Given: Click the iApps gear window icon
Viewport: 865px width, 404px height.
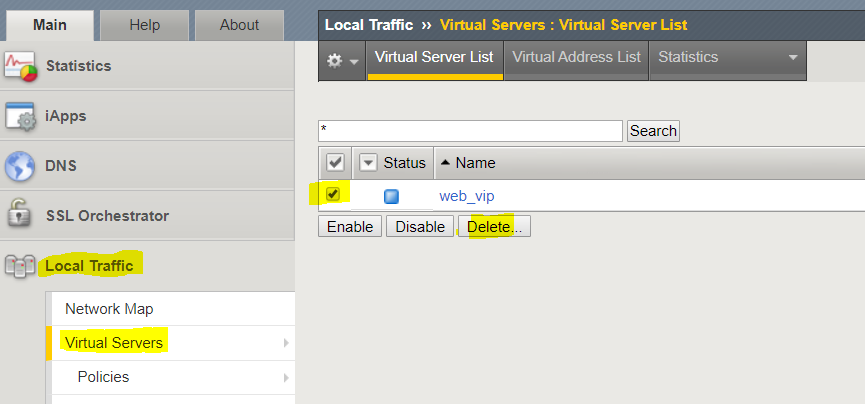Looking at the screenshot, I should tap(20, 116).
